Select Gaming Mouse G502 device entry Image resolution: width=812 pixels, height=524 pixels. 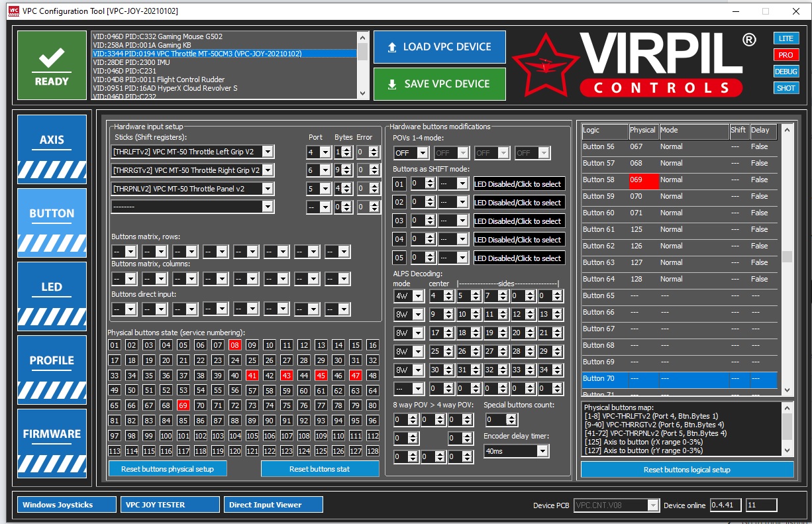pos(224,36)
